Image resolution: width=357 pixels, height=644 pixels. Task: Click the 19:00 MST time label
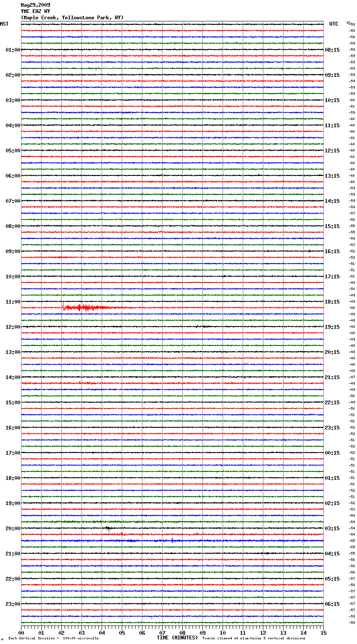[13, 503]
